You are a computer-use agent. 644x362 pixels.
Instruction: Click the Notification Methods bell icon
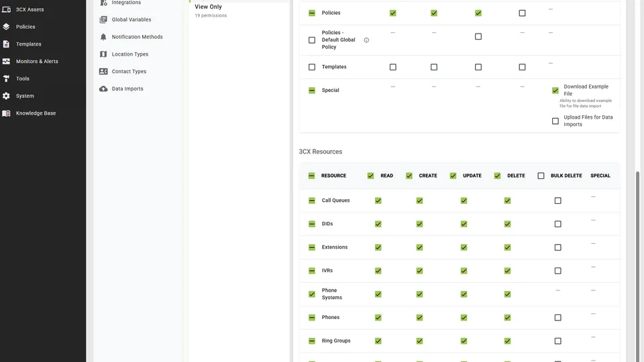pos(103,37)
